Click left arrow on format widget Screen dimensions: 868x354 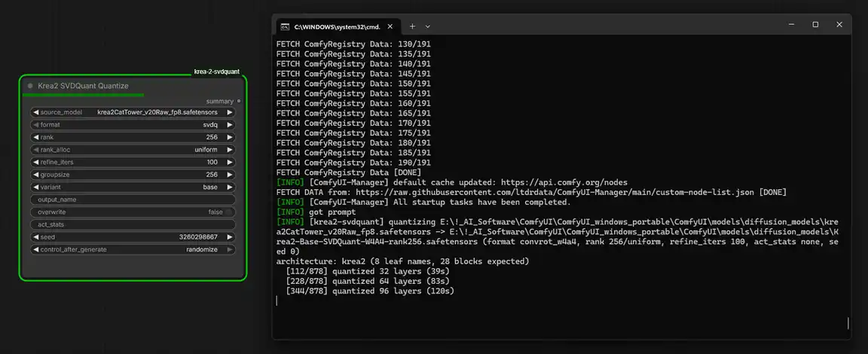36,125
